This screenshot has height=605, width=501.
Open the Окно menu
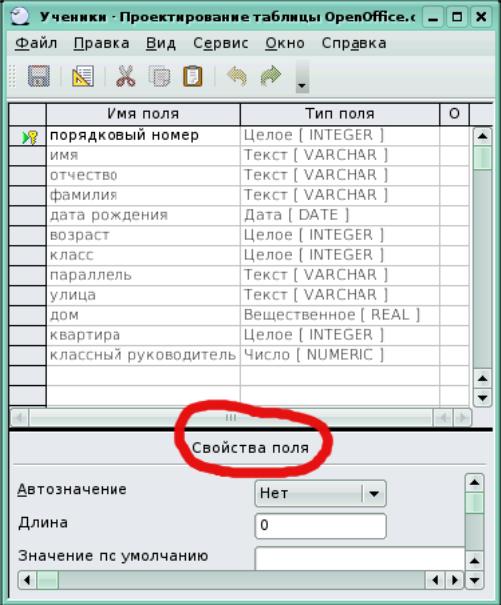tap(285, 43)
